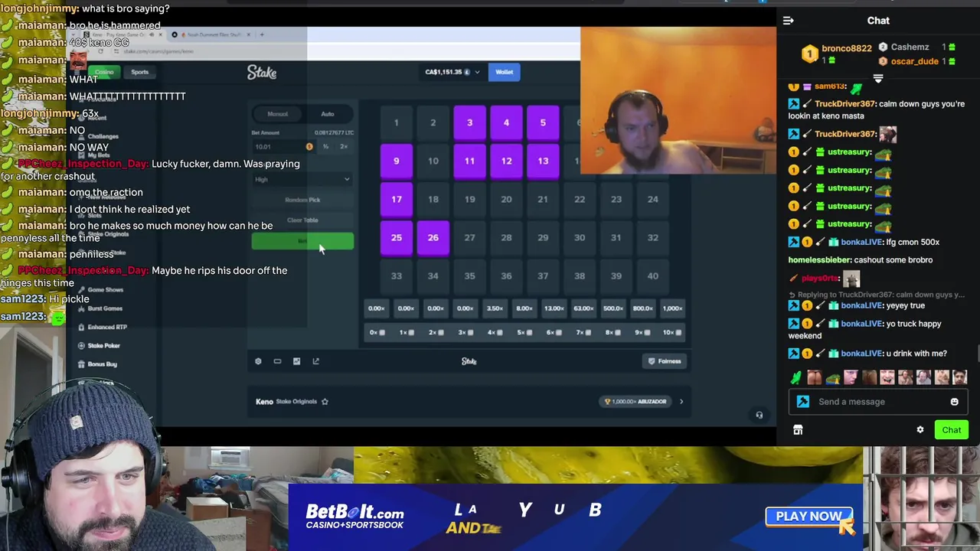Click the 3.50× payout box
This screenshot has height=551, width=980.
tap(495, 308)
